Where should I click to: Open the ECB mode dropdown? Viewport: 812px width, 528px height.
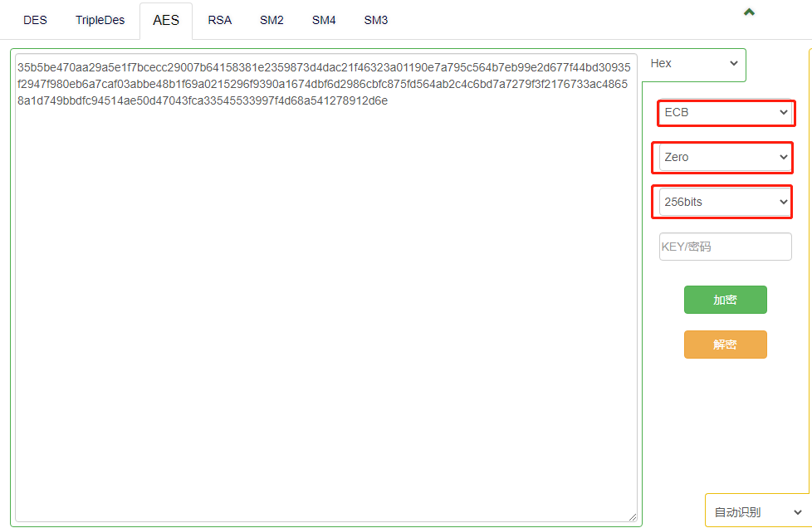[726, 112]
